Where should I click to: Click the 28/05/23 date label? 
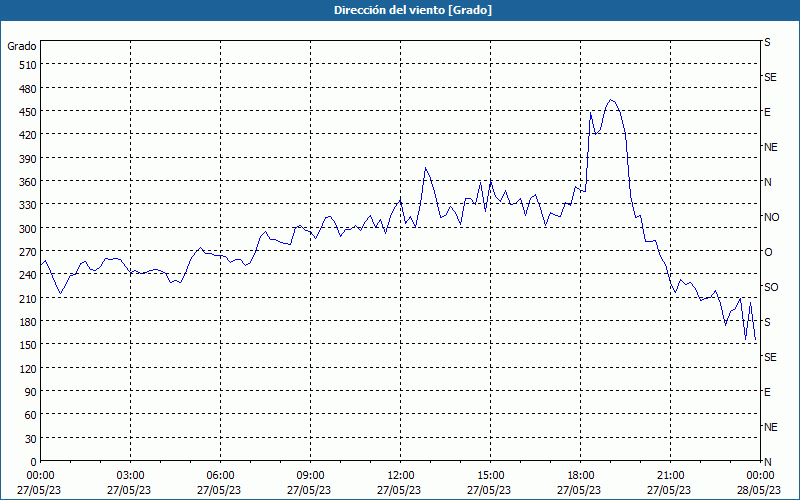point(760,491)
